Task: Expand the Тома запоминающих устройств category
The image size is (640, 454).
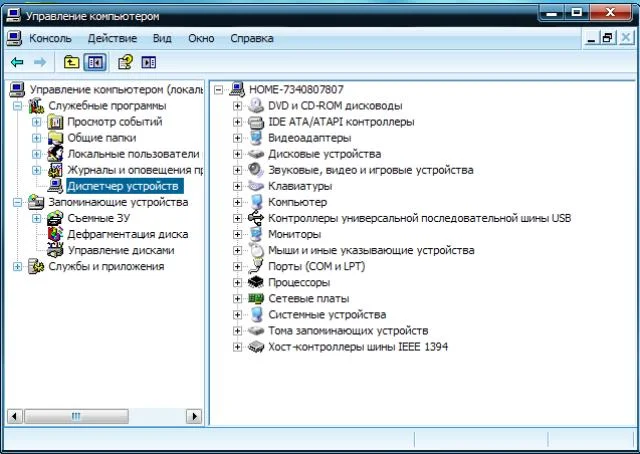Action: (x=237, y=331)
